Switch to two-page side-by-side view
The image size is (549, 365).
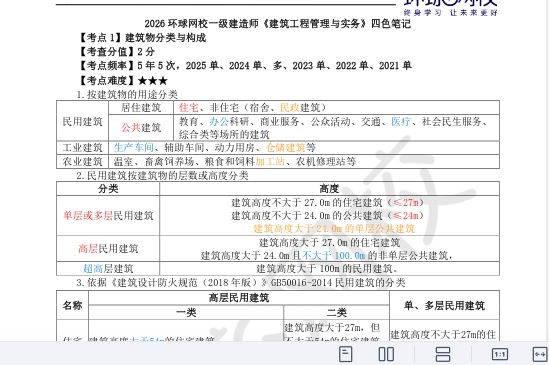(x=387, y=354)
